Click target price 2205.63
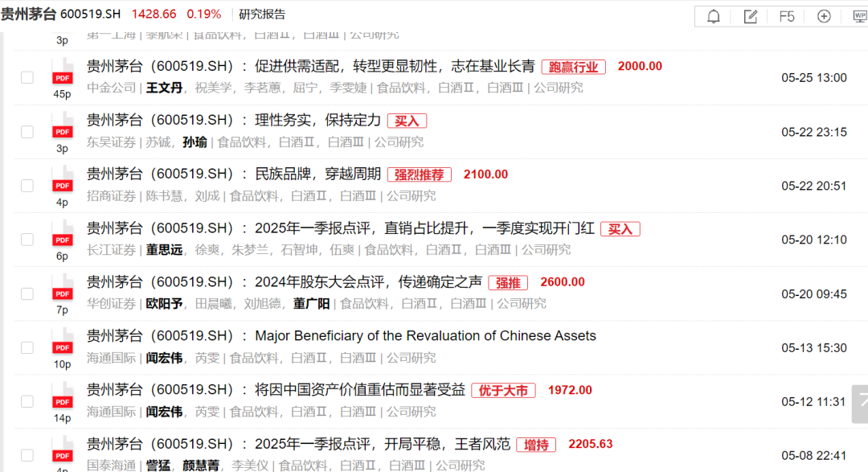Screen dimensions: 868x472 pos(591,445)
